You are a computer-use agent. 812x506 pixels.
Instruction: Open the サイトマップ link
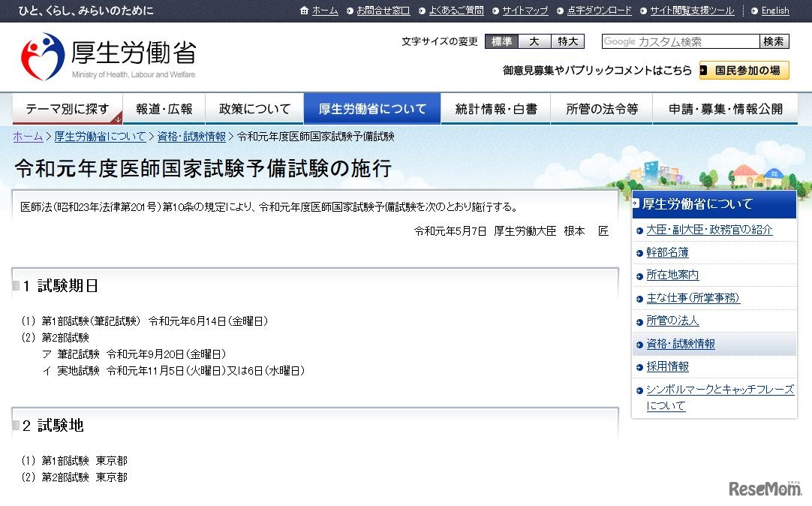tap(525, 11)
